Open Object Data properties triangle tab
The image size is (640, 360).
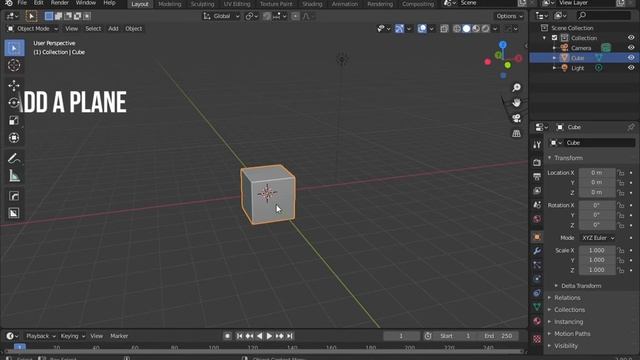click(x=537, y=307)
